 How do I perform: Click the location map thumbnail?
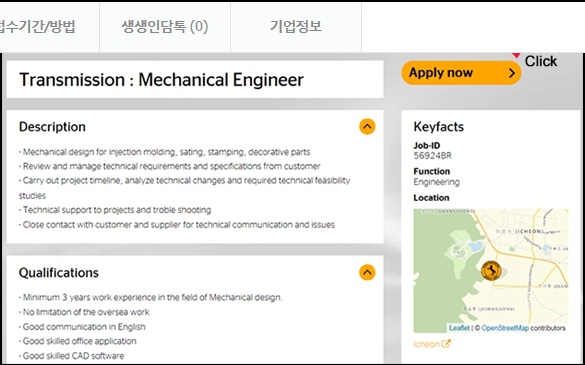pyautogui.click(x=491, y=271)
